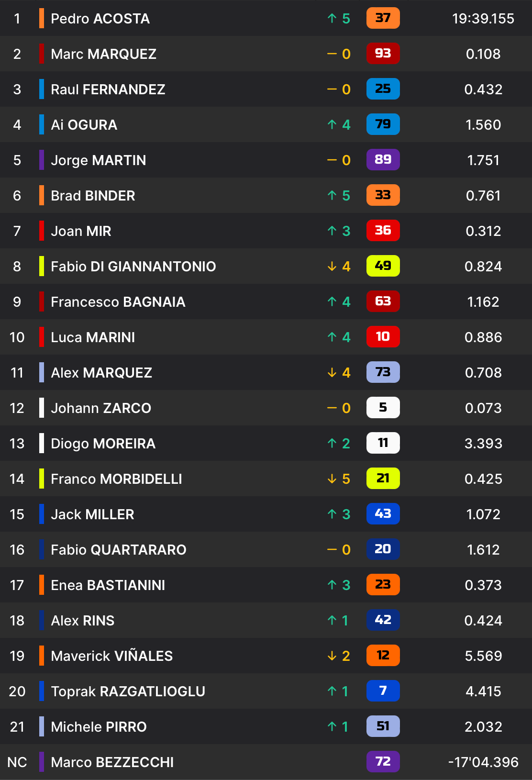The width and height of the screenshot is (532, 780).
Task: Open rider Brad BINDER's name link
Action: [93, 196]
